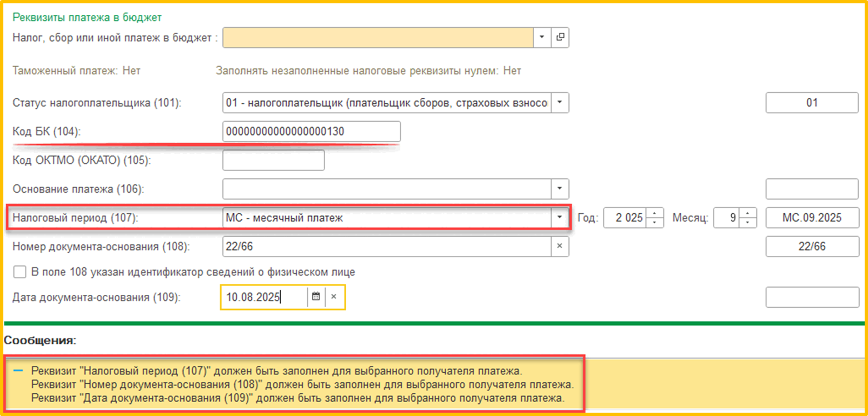Click the 'Код БК (104):' label
Screen dimensions: 868x416
47,132
